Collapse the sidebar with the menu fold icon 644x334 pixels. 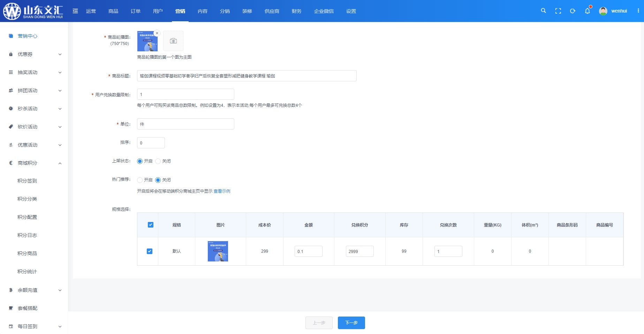[75, 11]
